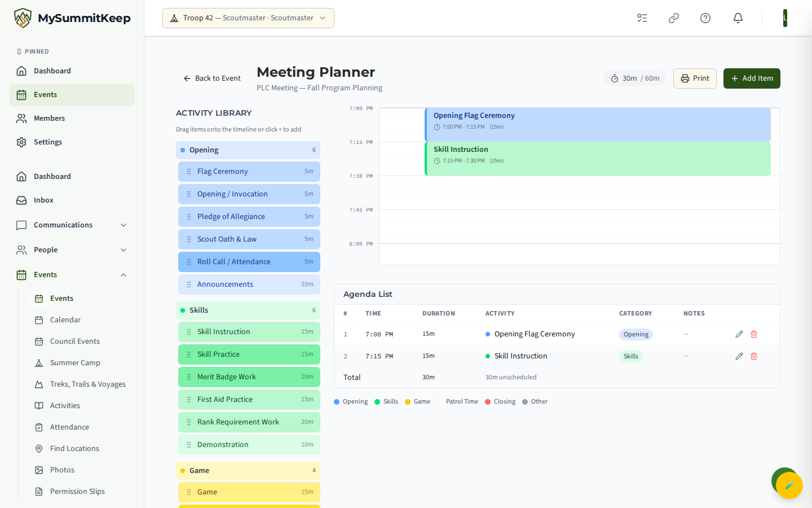Viewport: 812px width, 508px height.
Task: Open pinned Events in sidebar
Action: [x=72, y=95]
